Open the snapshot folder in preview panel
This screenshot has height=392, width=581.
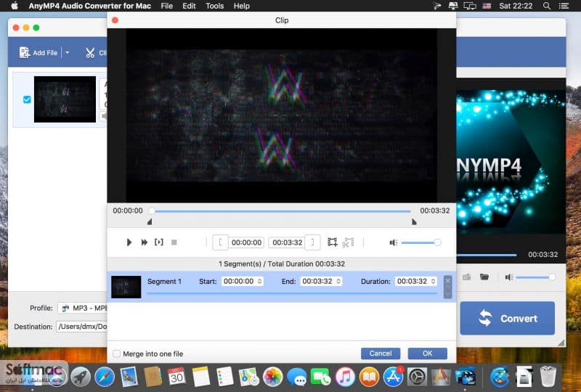(484, 277)
